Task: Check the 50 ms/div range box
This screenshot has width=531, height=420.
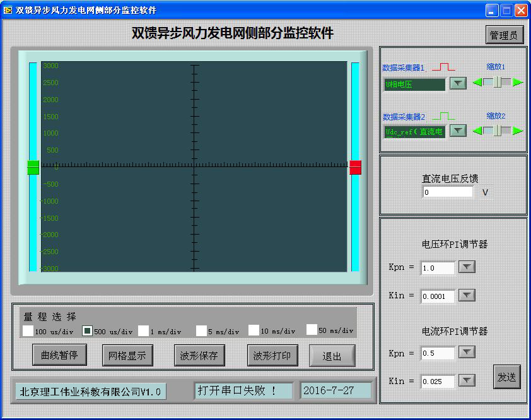Action: coord(312,330)
